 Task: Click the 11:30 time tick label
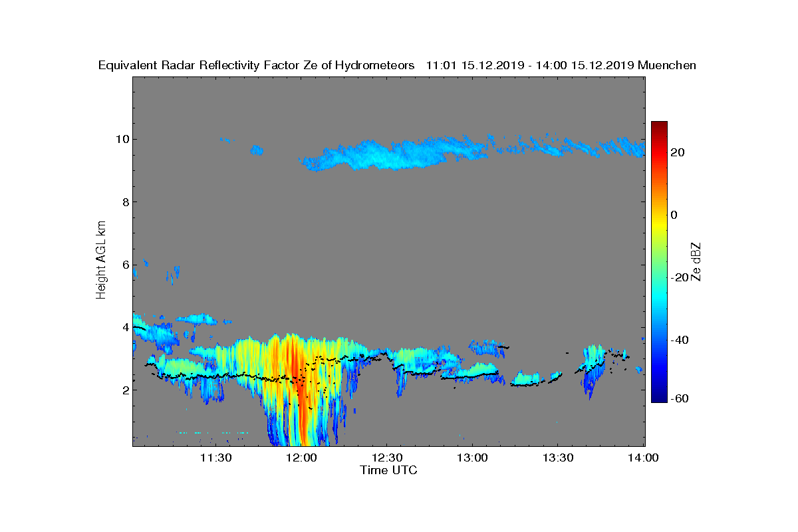click(x=215, y=458)
